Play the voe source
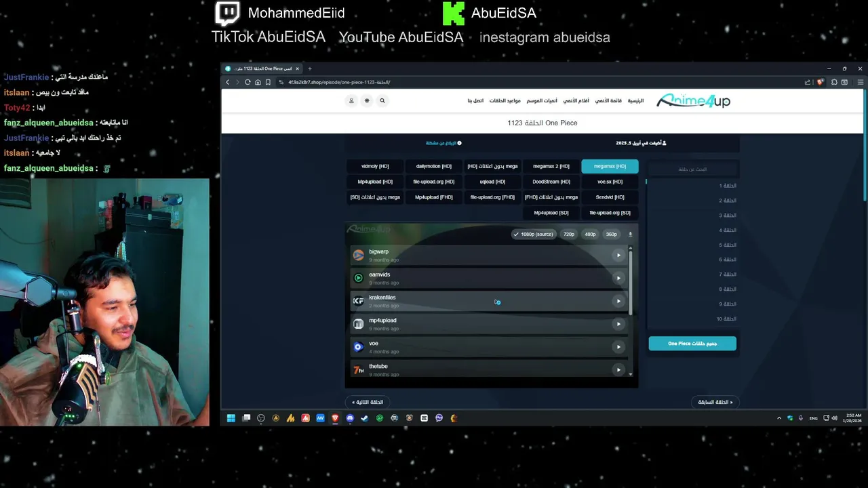 (618, 347)
